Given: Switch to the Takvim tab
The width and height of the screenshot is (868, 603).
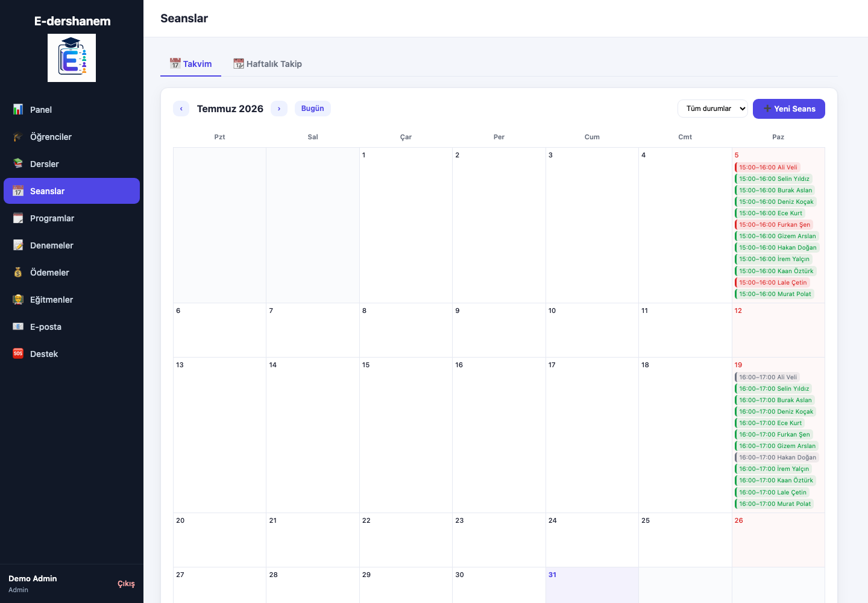Looking at the screenshot, I should [190, 64].
